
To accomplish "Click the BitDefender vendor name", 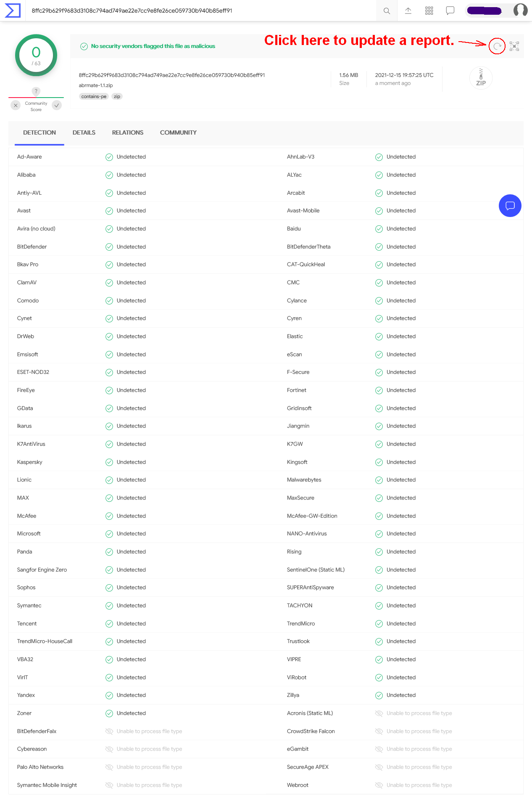I will coord(32,247).
